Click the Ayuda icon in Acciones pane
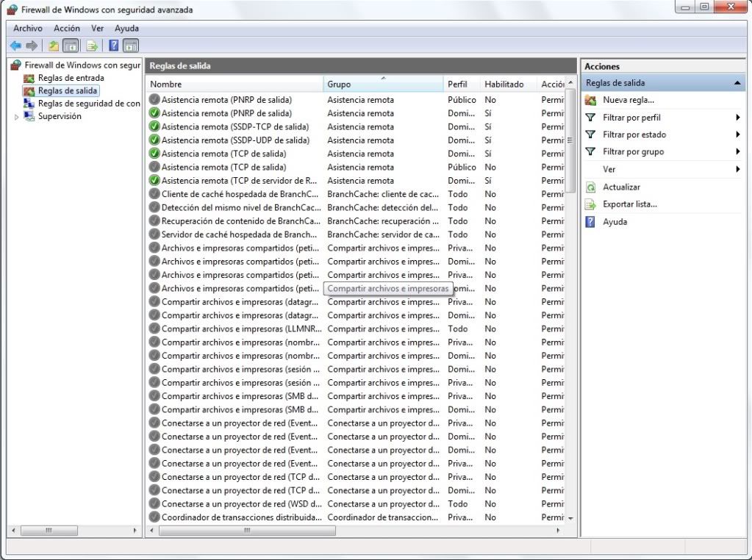The height and width of the screenshot is (560, 752). 591,221
